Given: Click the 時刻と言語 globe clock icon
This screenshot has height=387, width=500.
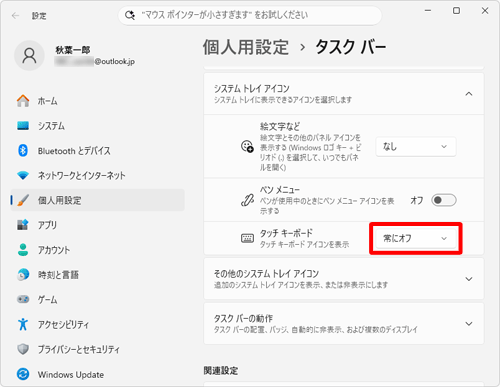Looking at the screenshot, I should click(x=23, y=275).
